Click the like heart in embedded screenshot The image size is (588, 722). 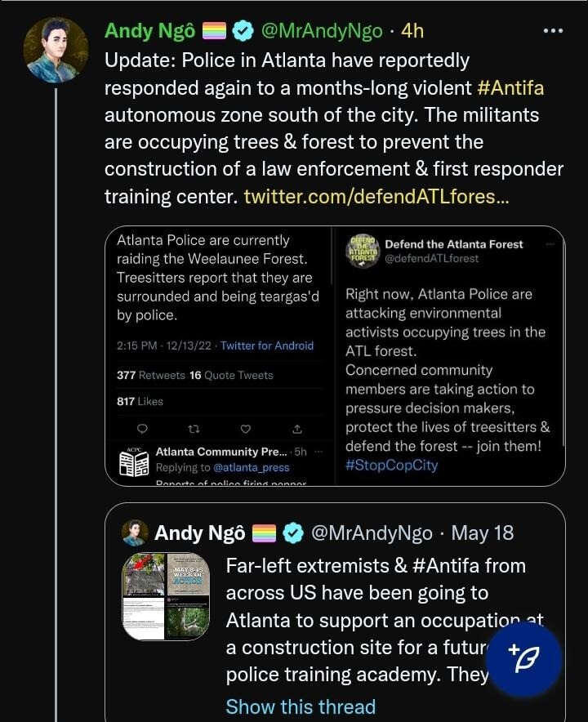point(245,429)
